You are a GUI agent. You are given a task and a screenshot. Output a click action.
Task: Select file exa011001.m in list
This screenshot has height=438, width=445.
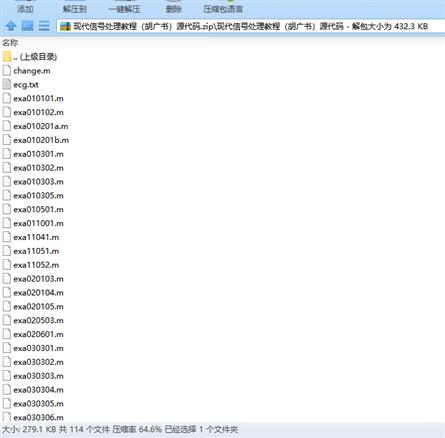pyautogui.click(x=38, y=223)
